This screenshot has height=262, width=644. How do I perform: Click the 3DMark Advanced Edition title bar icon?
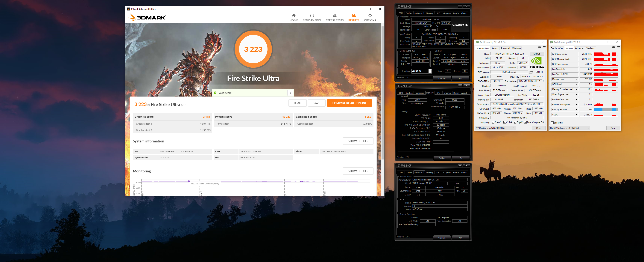[x=128, y=9]
